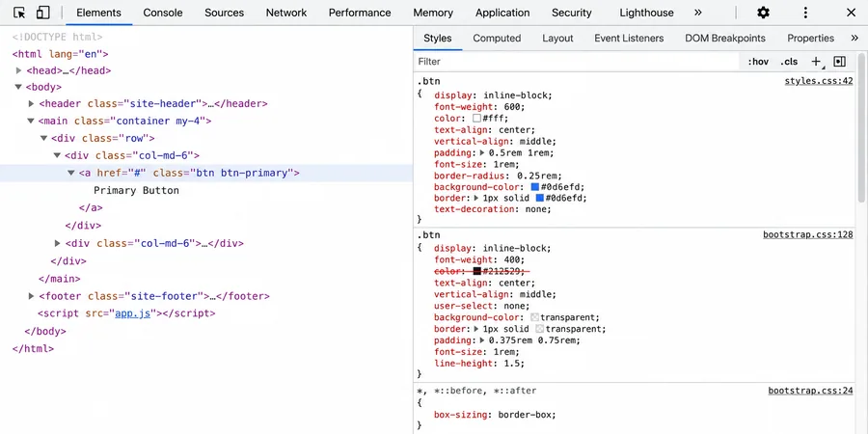Select the closing </main> tag line
868x434 pixels.
59,279
